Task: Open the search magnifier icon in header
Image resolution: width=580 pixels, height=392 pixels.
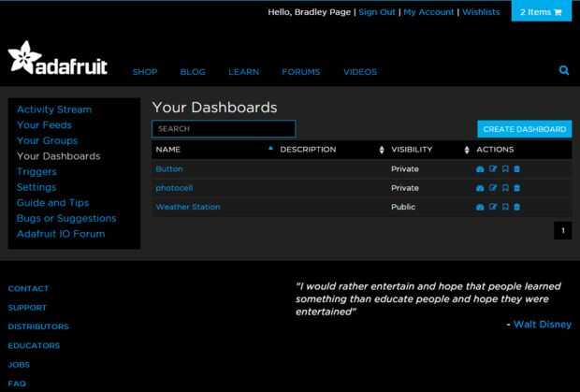Action: (x=564, y=70)
